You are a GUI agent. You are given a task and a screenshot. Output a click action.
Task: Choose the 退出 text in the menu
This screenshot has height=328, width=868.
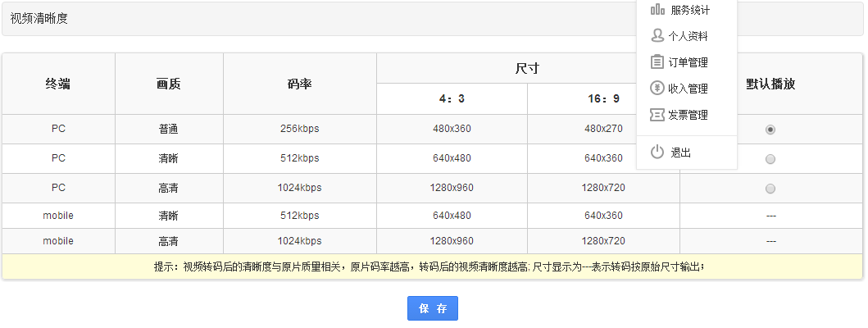point(681,153)
